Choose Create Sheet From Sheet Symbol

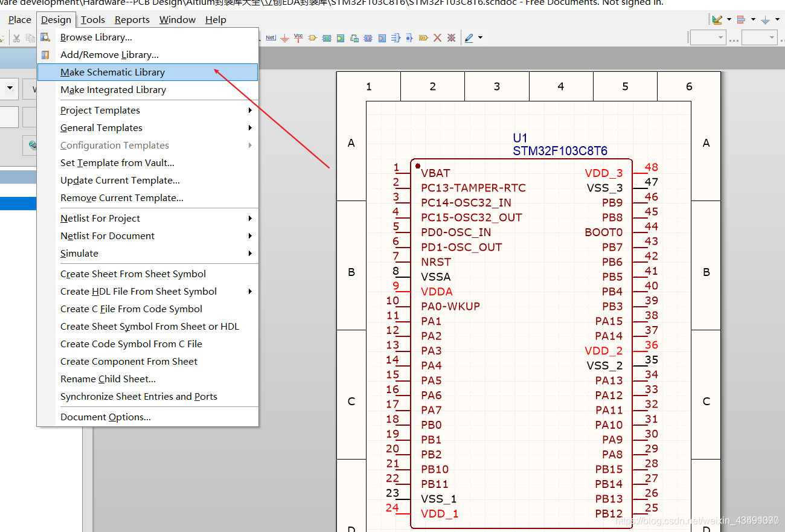(x=147, y=274)
